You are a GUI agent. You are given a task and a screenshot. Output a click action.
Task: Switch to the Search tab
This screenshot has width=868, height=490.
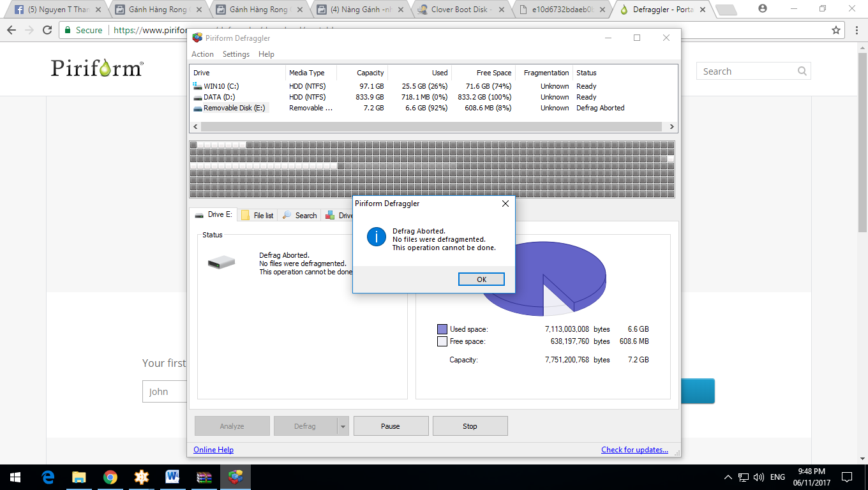300,216
